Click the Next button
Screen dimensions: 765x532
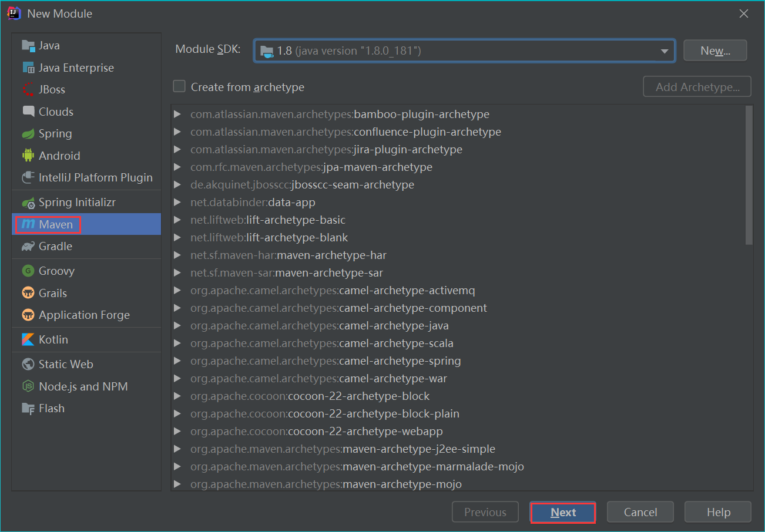563,512
